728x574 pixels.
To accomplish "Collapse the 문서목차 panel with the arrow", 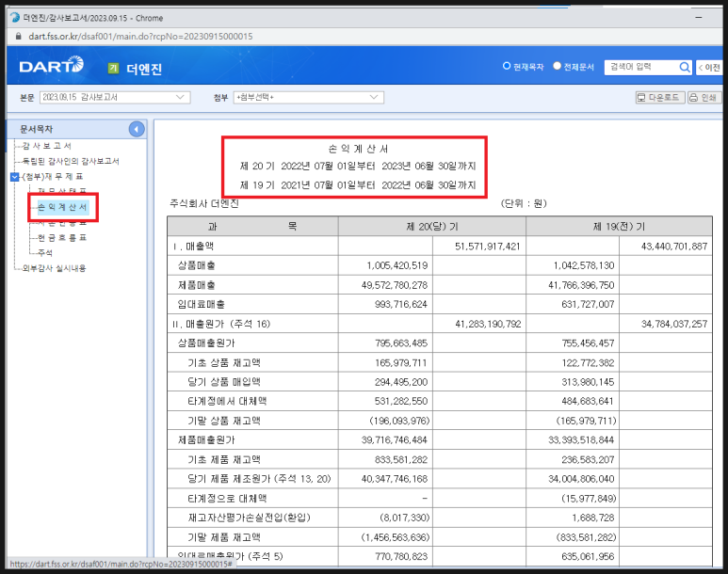I will pos(137,129).
